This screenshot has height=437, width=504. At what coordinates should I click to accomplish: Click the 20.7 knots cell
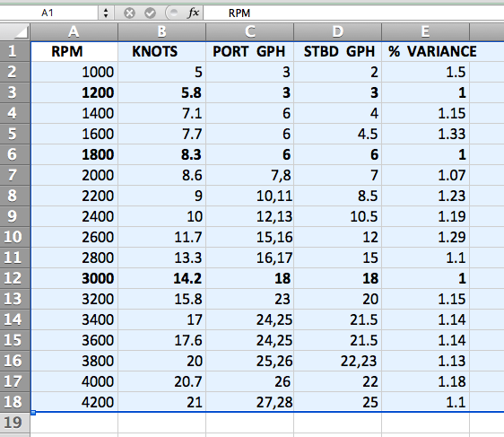point(161,381)
